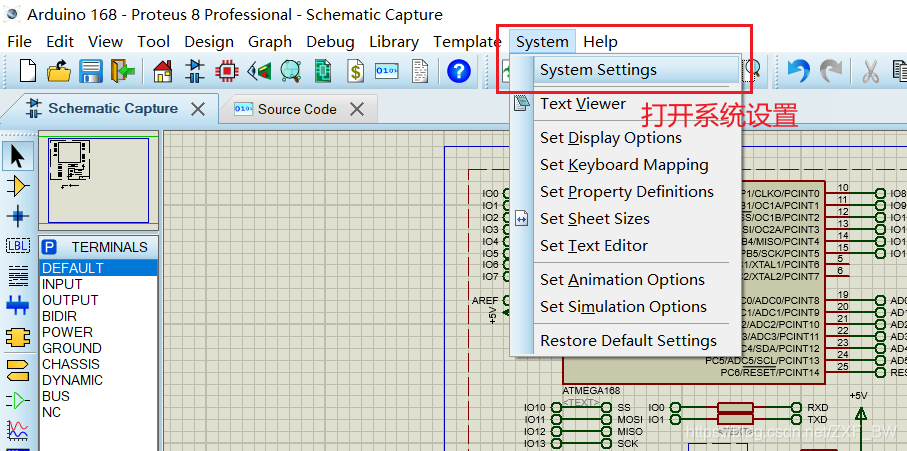
Task: Select the Buses Mode tool
Action: [18, 305]
